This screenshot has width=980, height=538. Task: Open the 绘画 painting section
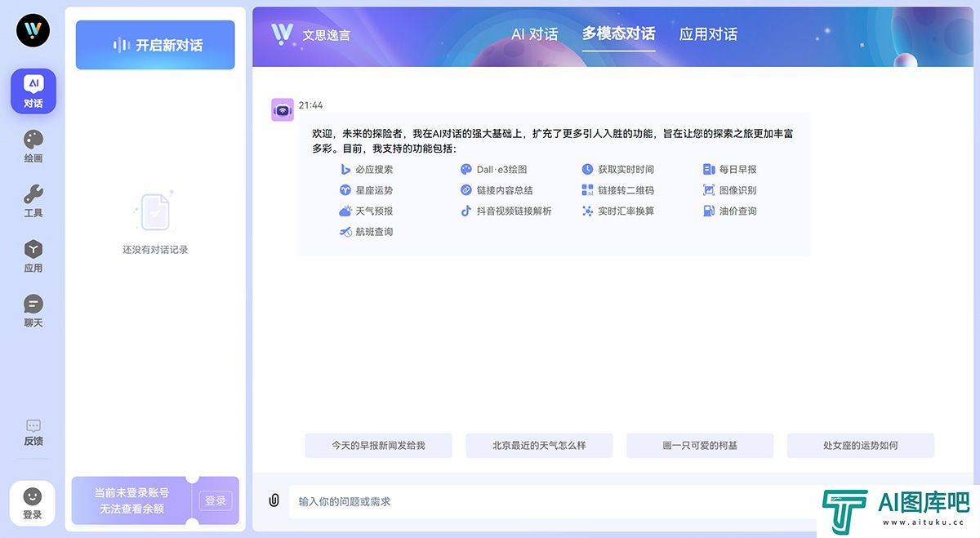click(33, 147)
